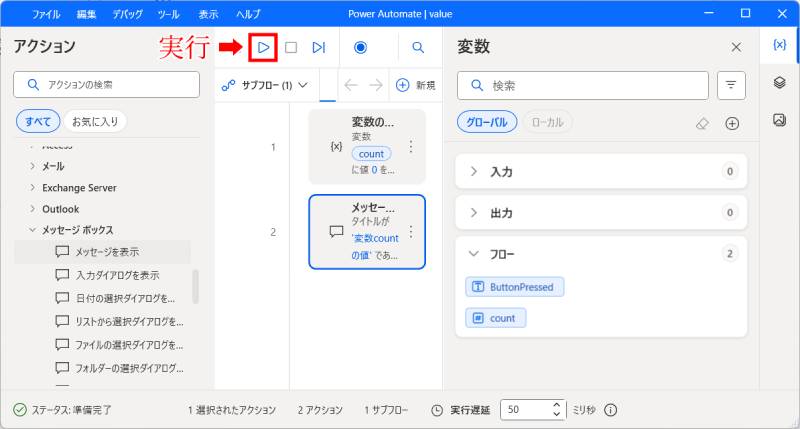Open the variables pane icon
Screen dimensions: 800x429
tap(779, 45)
